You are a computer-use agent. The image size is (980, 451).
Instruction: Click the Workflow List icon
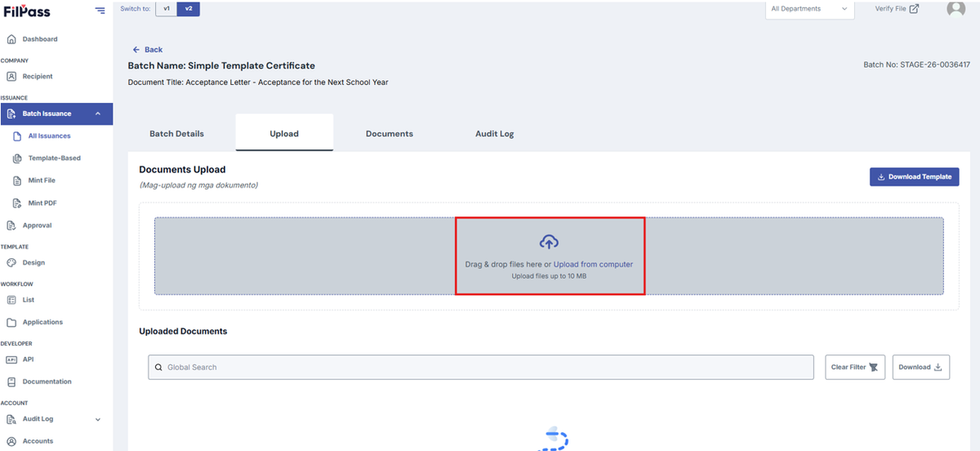click(x=11, y=300)
